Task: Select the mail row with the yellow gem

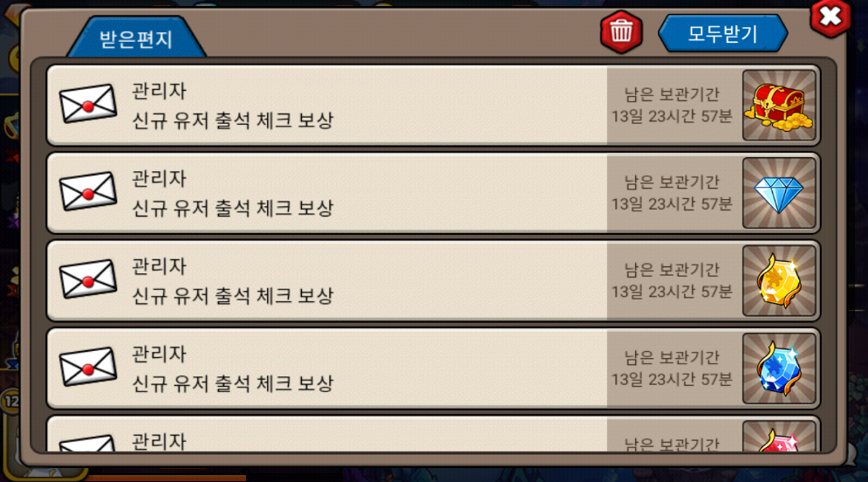Action: pos(433,281)
